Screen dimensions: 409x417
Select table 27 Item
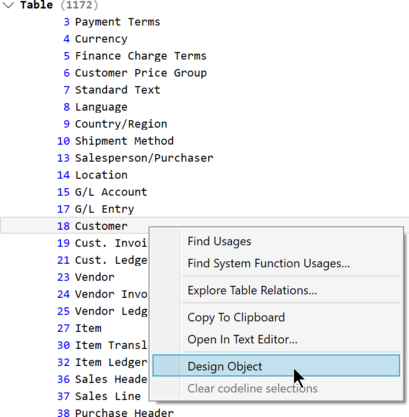[79, 328]
